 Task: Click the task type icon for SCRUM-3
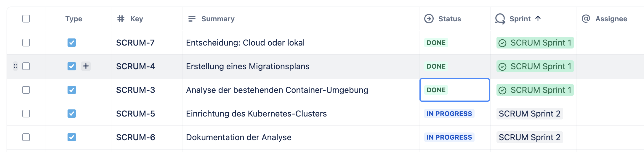click(72, 90)
